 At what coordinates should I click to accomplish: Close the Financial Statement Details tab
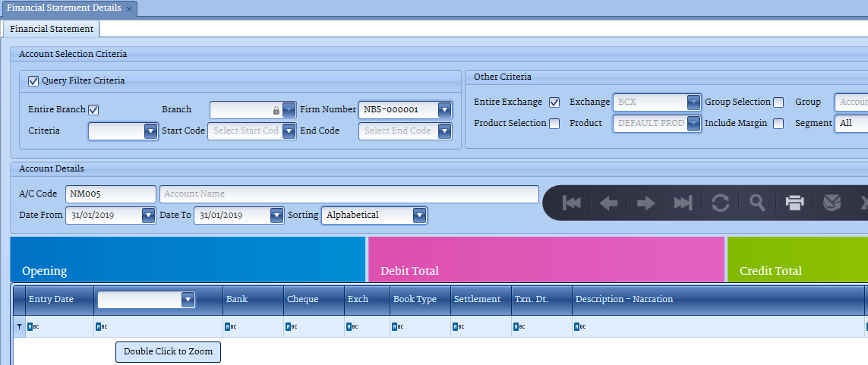coord(129,8)
